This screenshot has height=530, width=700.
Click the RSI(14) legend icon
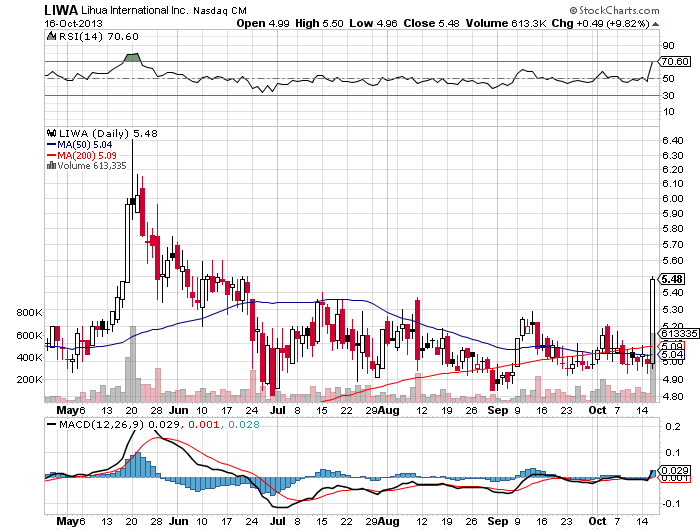tap(51, 36)
